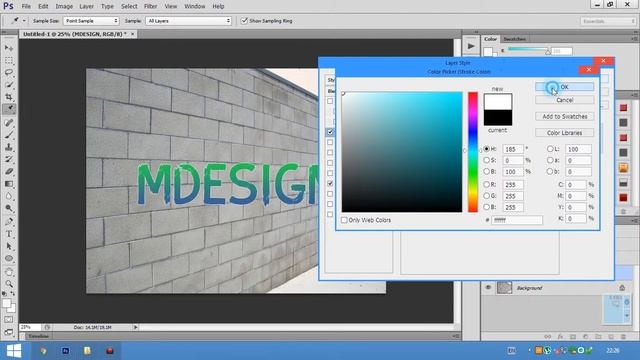Select the Clone Stamp tool

point(9,147)
